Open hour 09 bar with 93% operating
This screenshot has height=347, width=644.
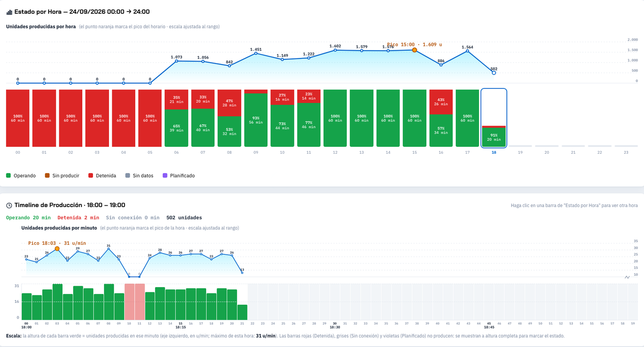pos(256,118)
